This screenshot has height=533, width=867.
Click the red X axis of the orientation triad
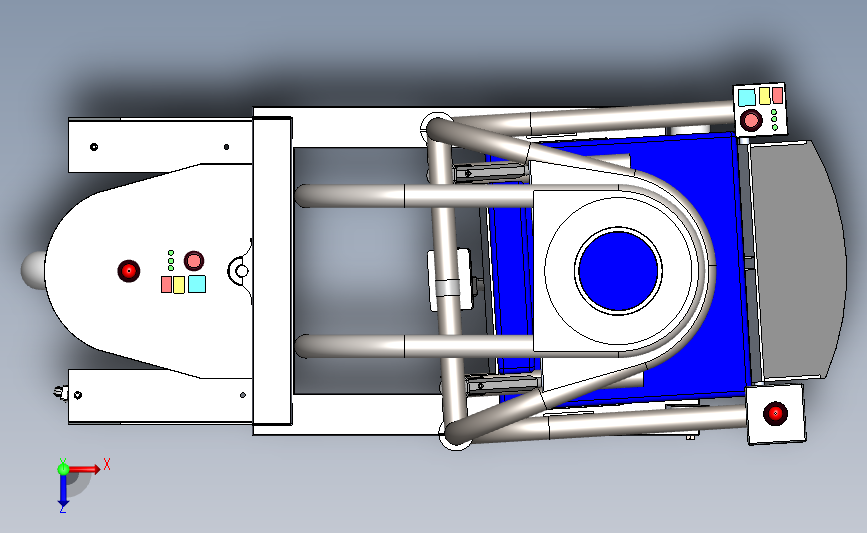(x=84, y=469)
